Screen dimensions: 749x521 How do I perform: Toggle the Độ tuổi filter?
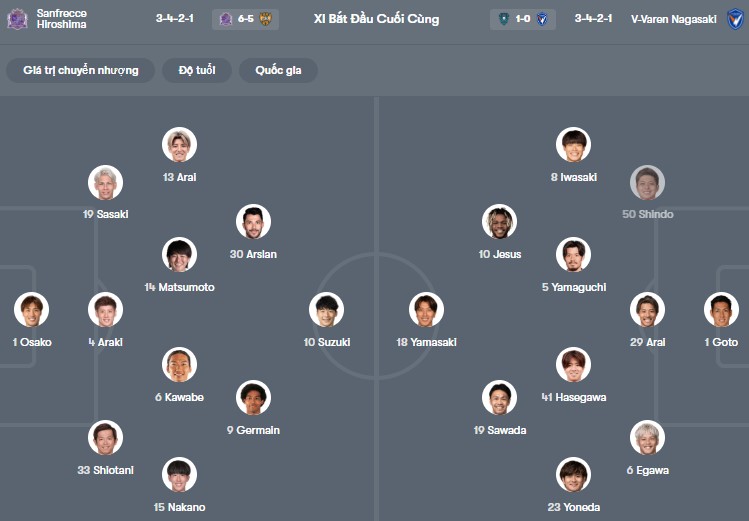click(198, 70)
